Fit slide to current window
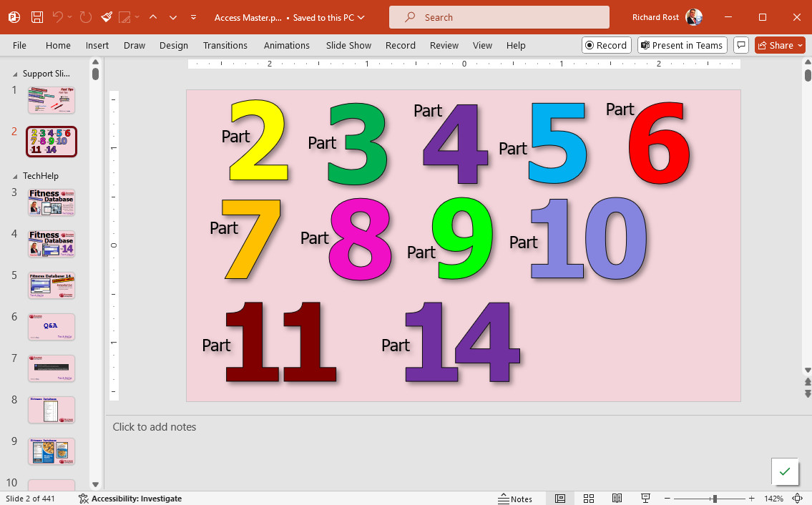 798,499
